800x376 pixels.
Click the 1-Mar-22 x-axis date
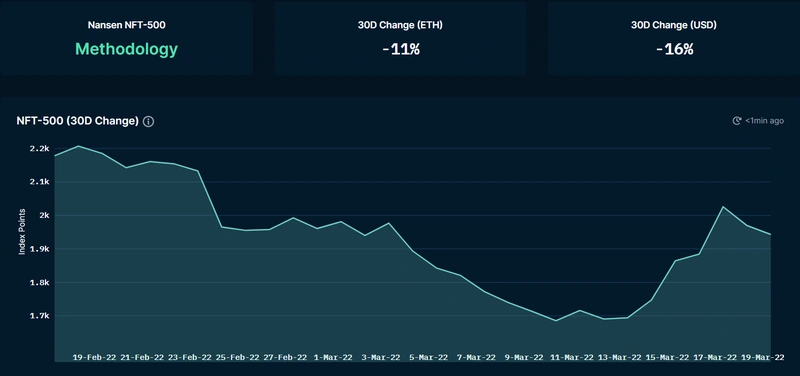[x=333, y=358]
